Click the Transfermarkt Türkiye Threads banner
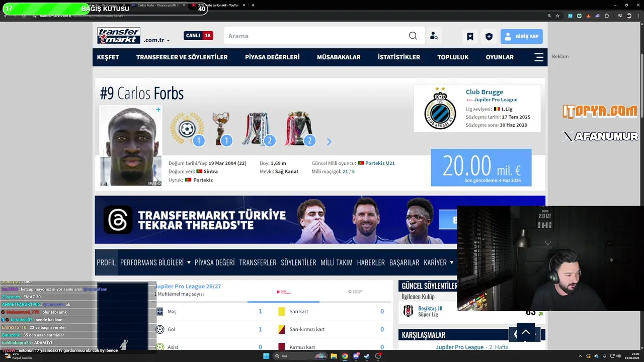The image size is (644, 362). pos(320,220)
